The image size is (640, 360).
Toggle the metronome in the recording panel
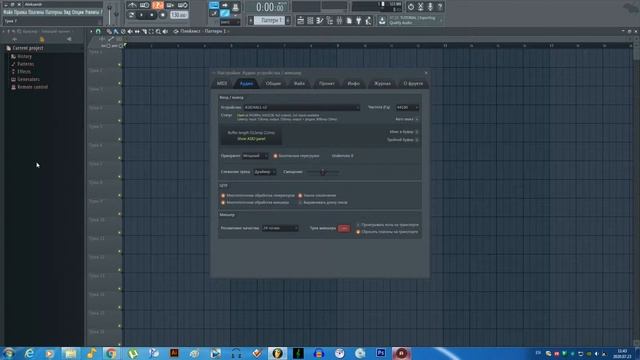[132, 5]
